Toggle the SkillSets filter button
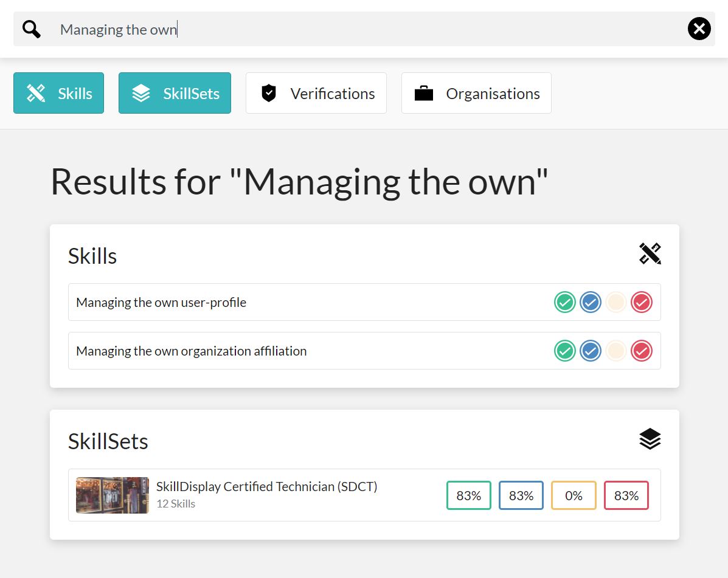 175,93
